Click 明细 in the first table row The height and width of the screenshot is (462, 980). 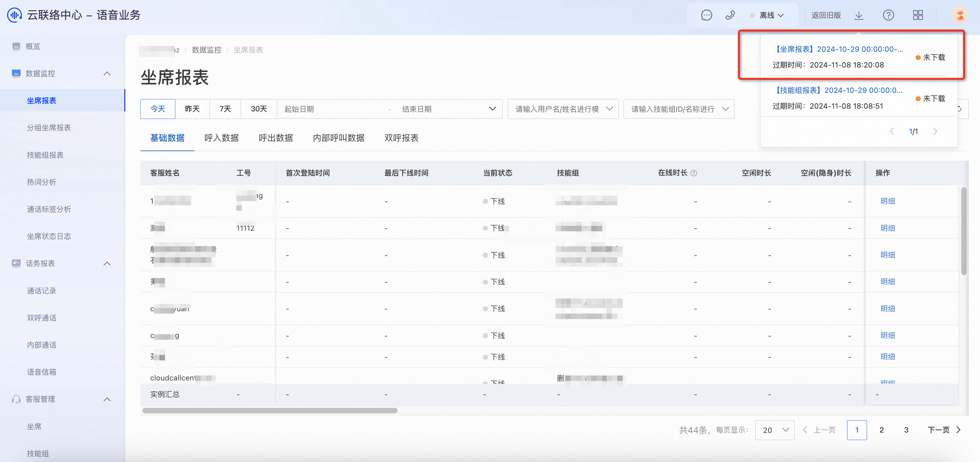click(888, 201)
